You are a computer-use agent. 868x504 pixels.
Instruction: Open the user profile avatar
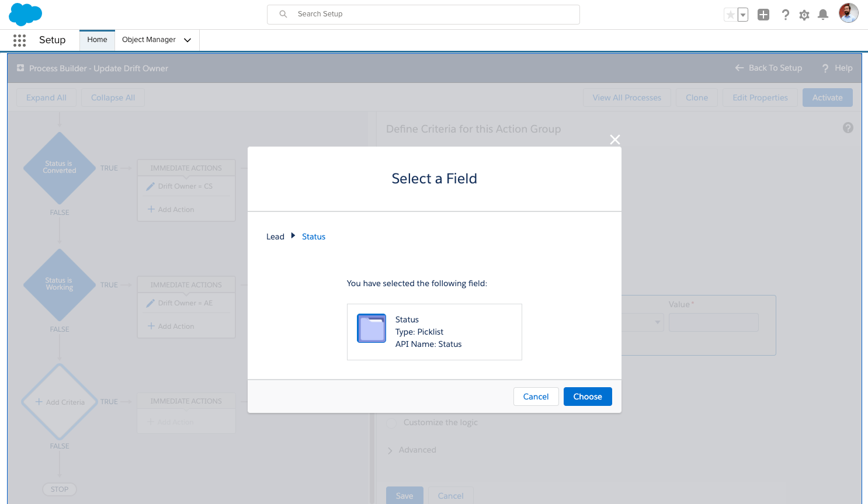[849, 13]
